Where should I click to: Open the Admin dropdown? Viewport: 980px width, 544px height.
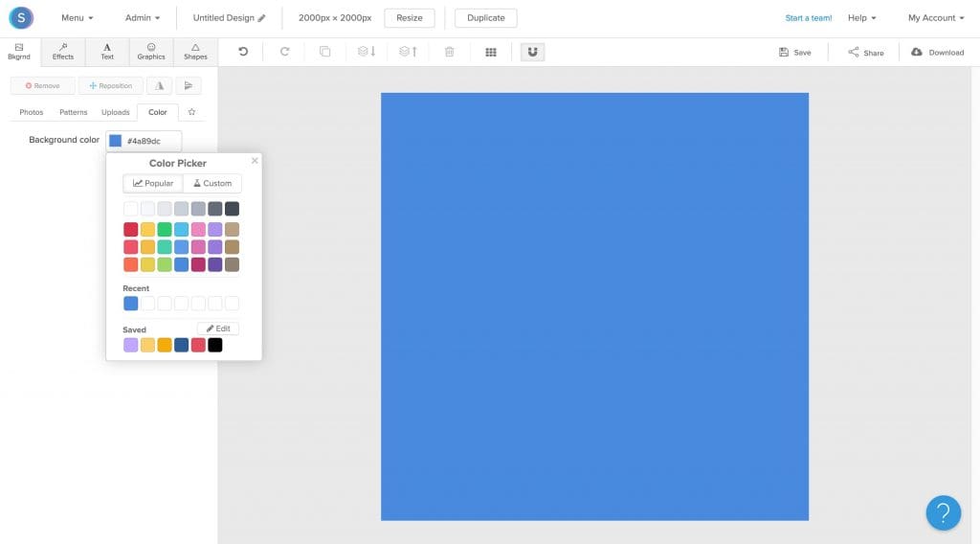click(143, 18)
